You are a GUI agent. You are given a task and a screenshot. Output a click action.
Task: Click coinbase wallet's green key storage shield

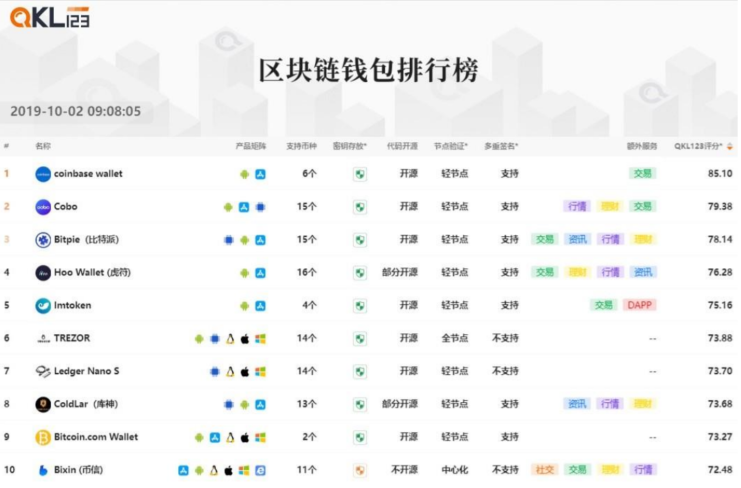tap(360, 174)
